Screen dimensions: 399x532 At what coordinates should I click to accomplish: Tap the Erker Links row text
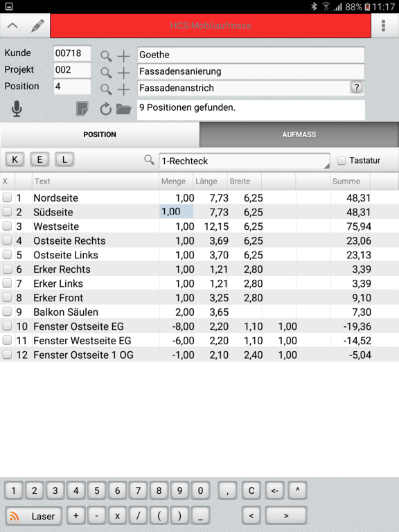(58, 283)
